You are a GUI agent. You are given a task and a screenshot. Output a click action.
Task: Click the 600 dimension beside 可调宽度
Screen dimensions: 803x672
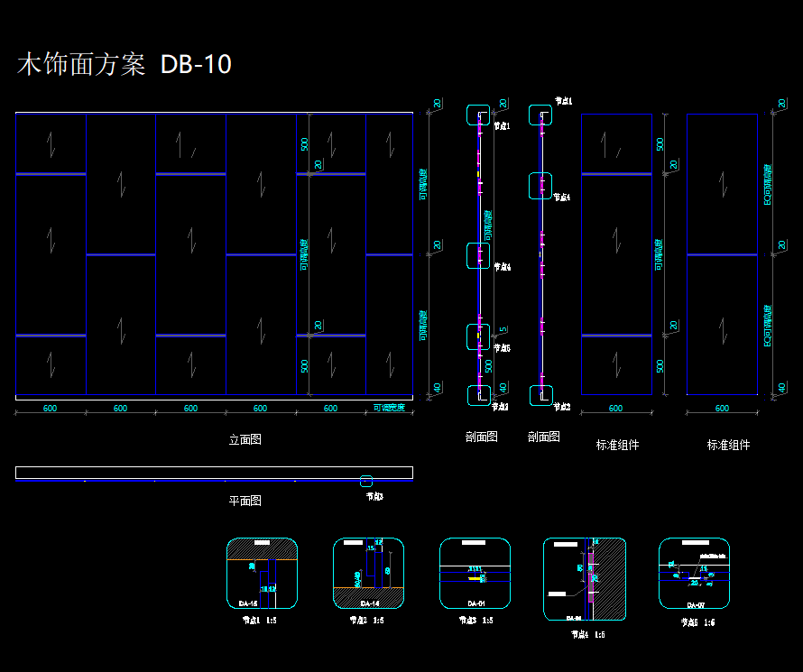(x=331, y=409)
